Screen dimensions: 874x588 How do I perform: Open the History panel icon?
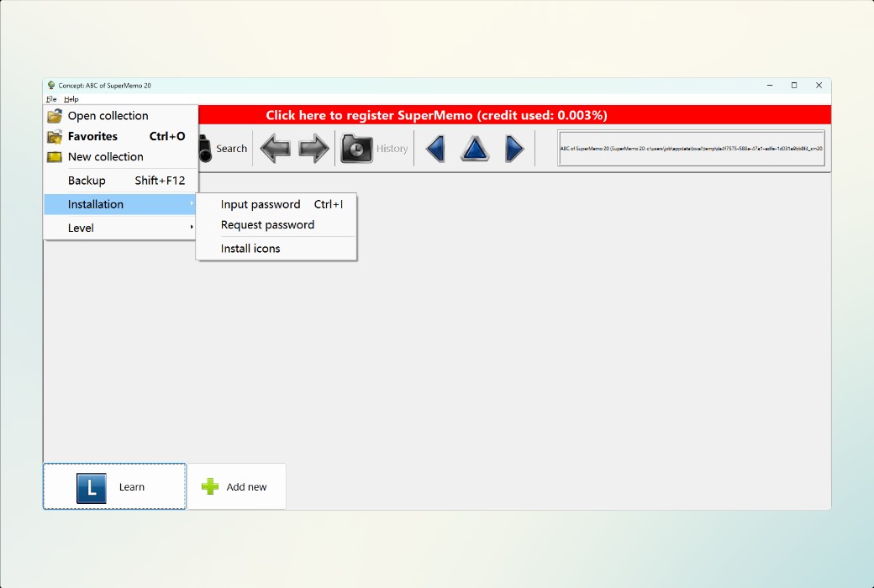tap(355, 148)
